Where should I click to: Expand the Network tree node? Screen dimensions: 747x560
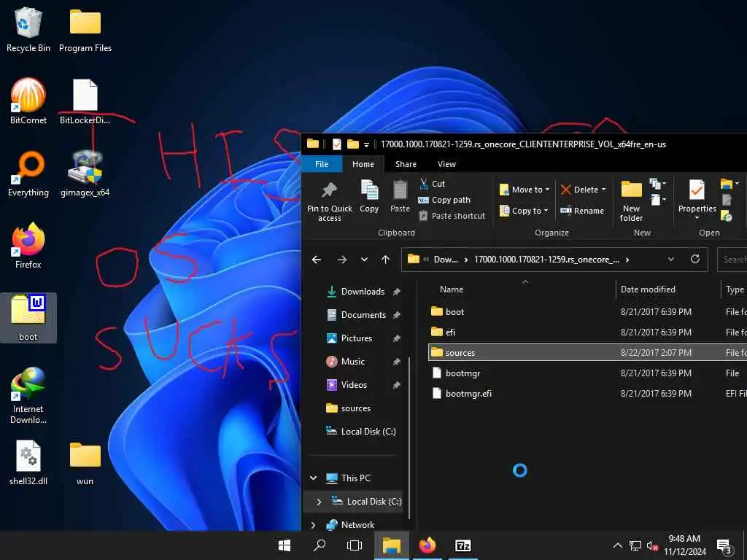pos(314,525)
